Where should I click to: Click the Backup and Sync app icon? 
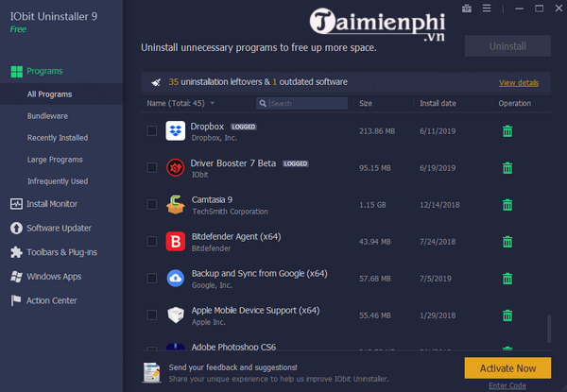coord(176,279)
